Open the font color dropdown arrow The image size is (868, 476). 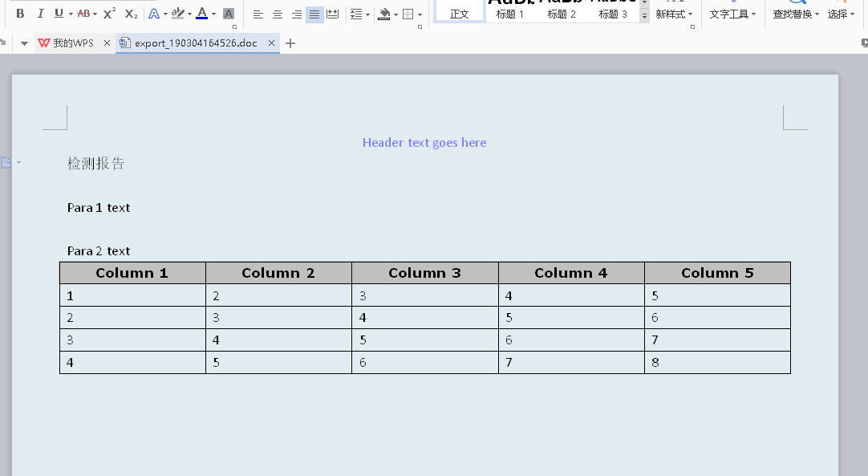[x=213, y=13]
